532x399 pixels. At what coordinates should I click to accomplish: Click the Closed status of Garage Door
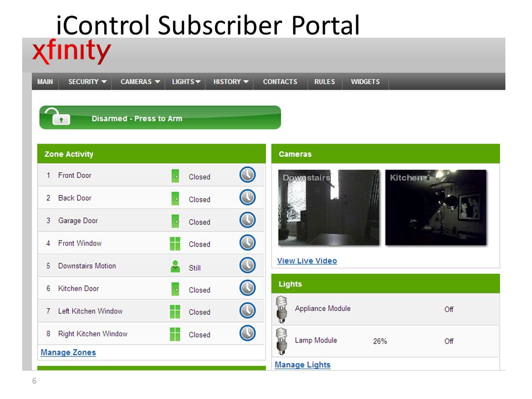pyautogui.click(x=199, y=222)
